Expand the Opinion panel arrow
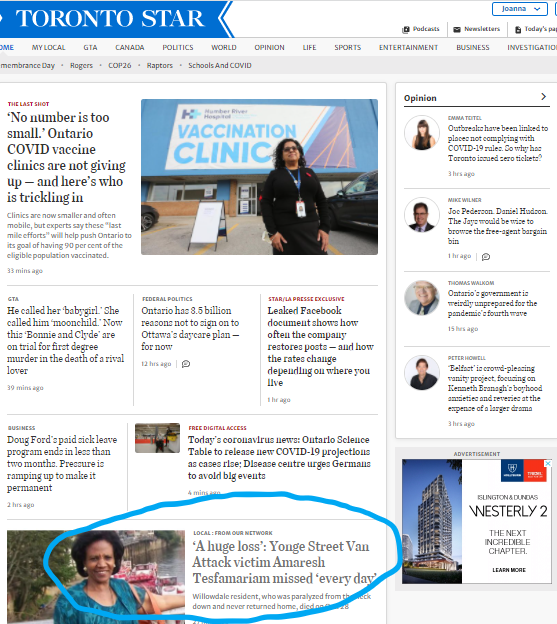Viewport: 557px width, 624px height. pos(543,97)
